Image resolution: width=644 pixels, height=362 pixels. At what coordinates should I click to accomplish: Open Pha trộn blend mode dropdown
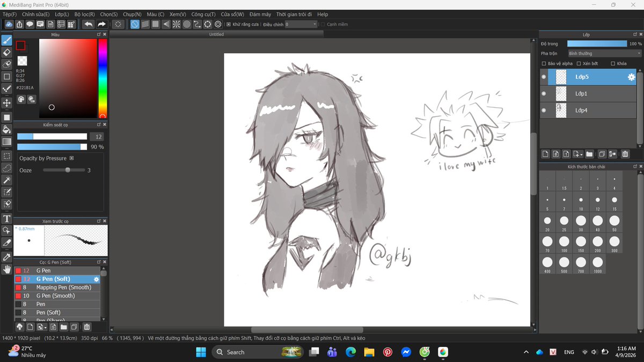[604, 54]
